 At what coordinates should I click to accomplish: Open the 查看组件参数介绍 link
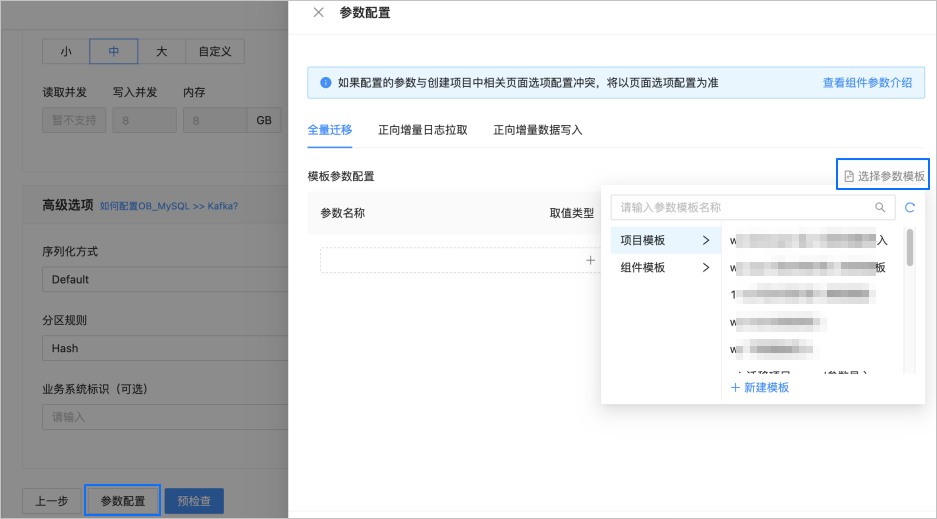pos(867,82)
